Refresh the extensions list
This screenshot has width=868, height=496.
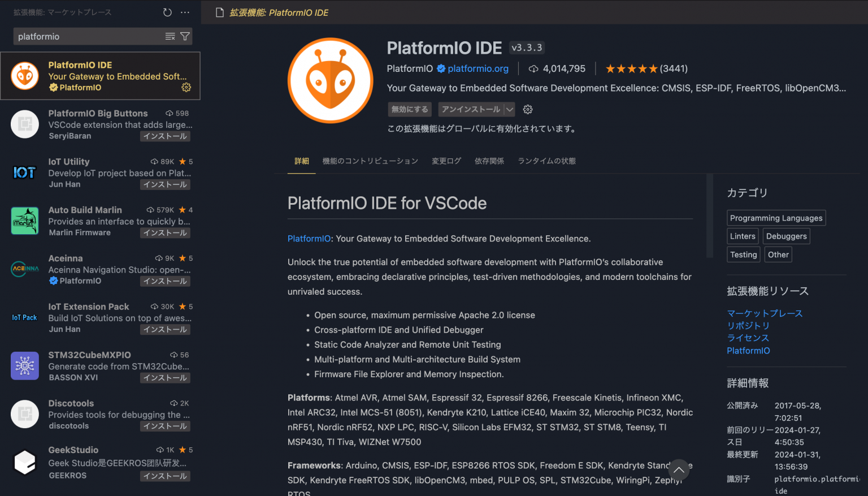[167, 12]
